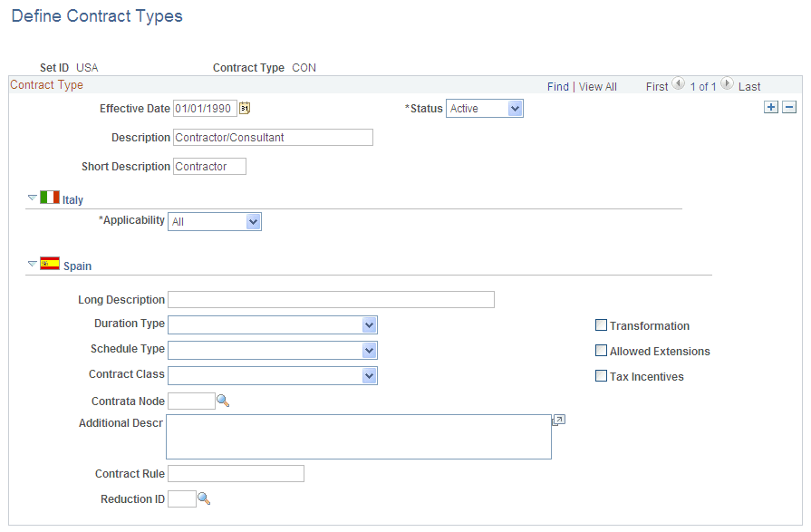Image resolution: width=811 pixels, height=532 pixels.
Task: Click the View All link
Action: coord(598,87)
